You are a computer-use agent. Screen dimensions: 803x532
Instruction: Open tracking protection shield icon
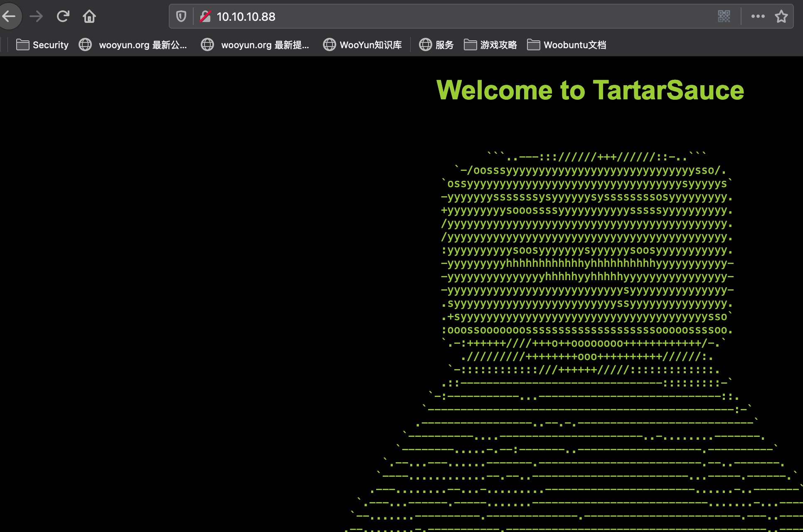tap(181, 17)
